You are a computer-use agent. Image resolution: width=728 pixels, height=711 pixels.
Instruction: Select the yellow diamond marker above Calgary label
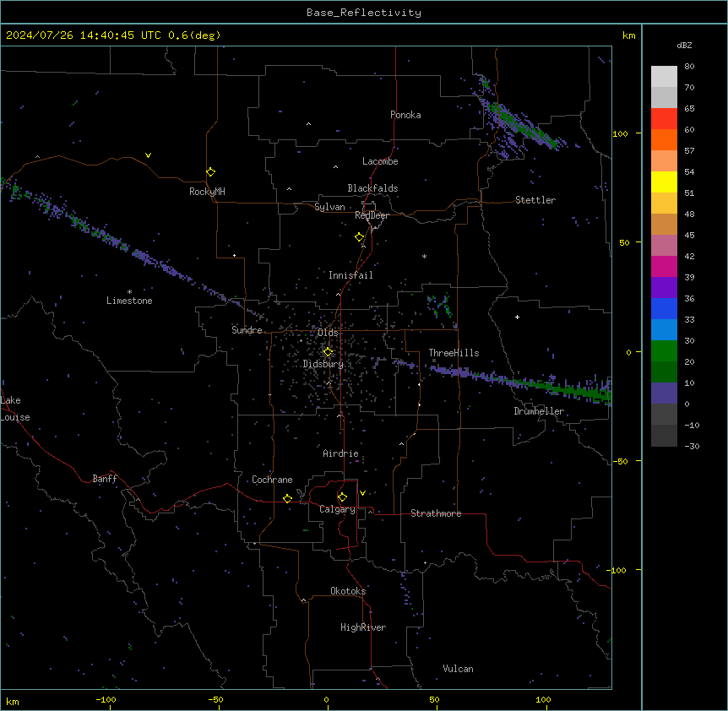pos(342,497)
